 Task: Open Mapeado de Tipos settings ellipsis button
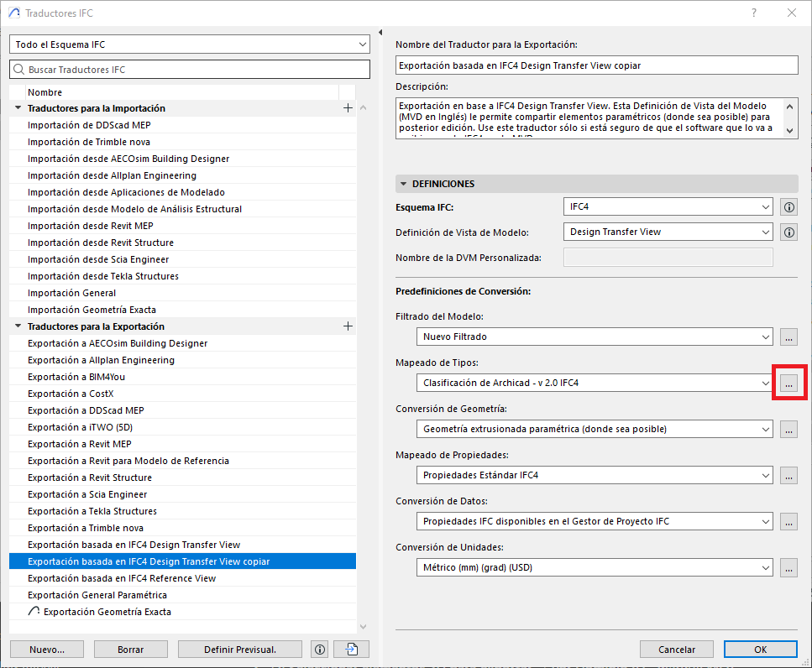(x=788, y=383)
